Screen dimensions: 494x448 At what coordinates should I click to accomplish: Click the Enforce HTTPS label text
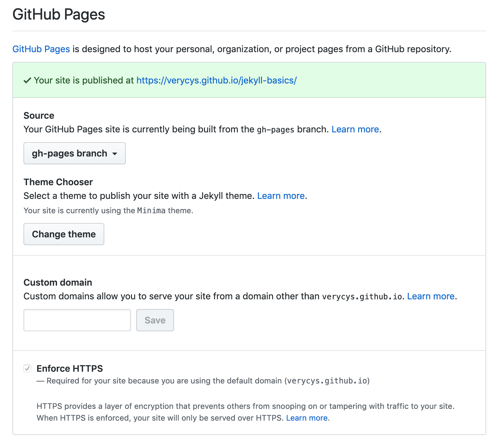pos(70,368)
